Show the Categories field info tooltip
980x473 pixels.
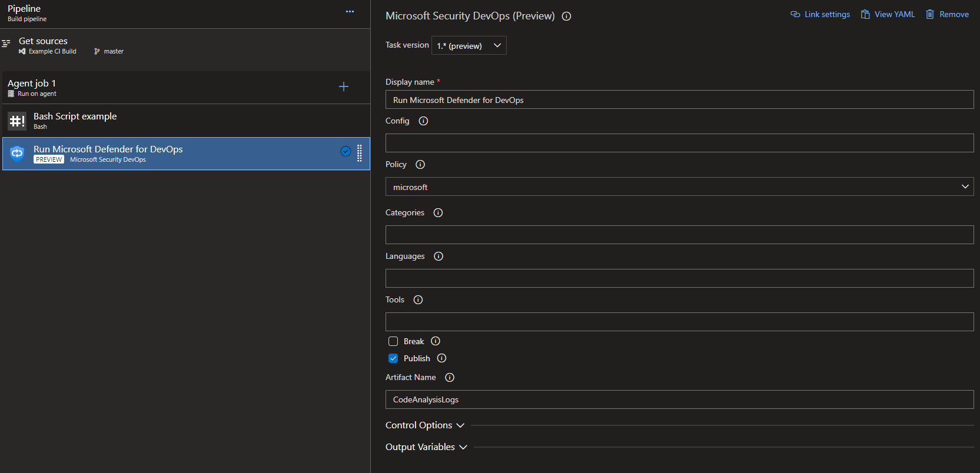click(x=438, y=212)
